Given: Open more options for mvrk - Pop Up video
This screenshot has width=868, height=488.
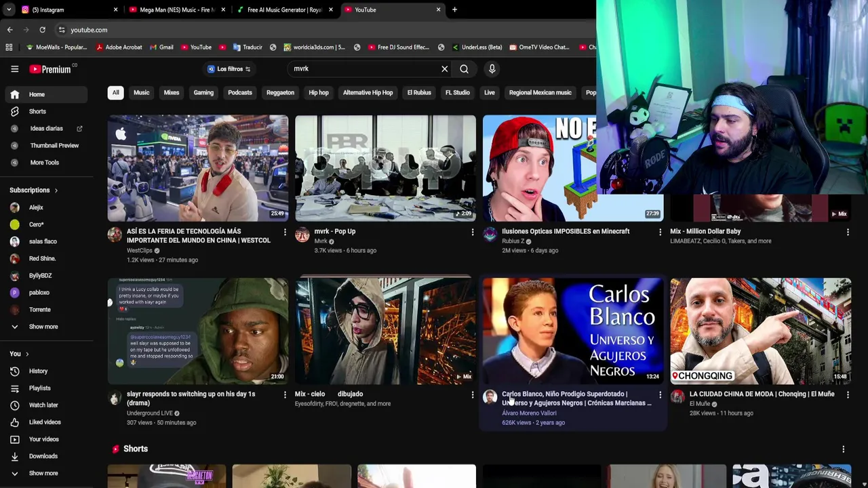Looking at the screenshot, I should pos(473,232).
